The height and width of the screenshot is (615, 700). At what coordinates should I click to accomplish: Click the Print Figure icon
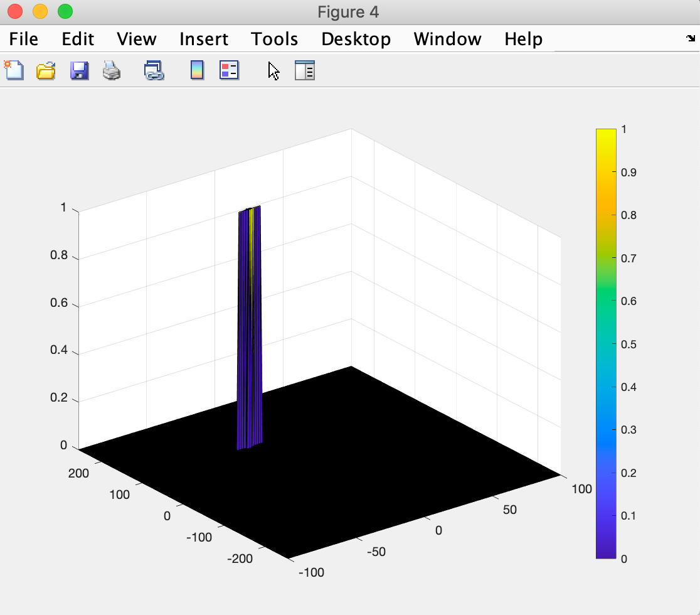(112, 70)
